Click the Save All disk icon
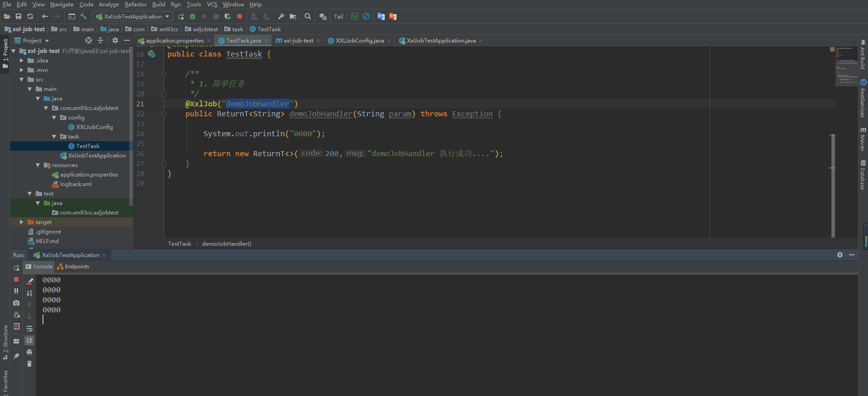The width and height of the screenshot is (868, 396). 19,16
